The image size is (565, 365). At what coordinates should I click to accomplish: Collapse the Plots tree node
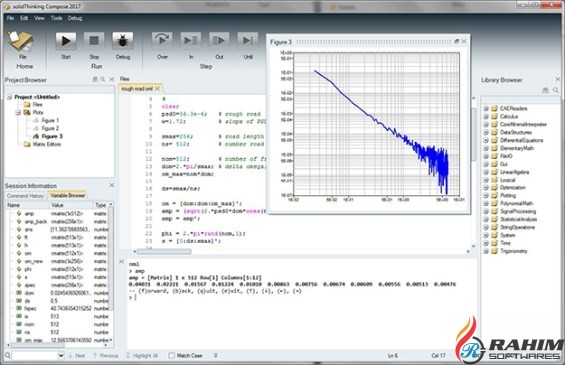[18, 112]
